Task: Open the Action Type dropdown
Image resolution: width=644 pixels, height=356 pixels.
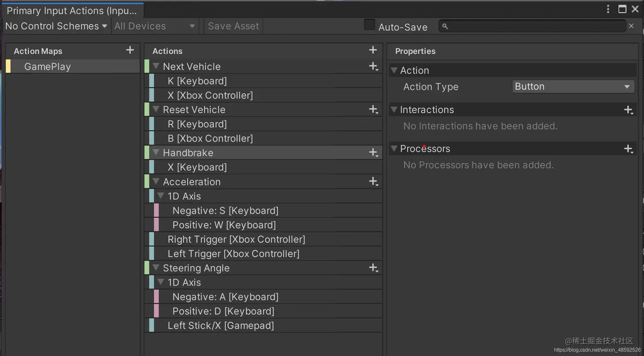Action: [x=573, y=87]
